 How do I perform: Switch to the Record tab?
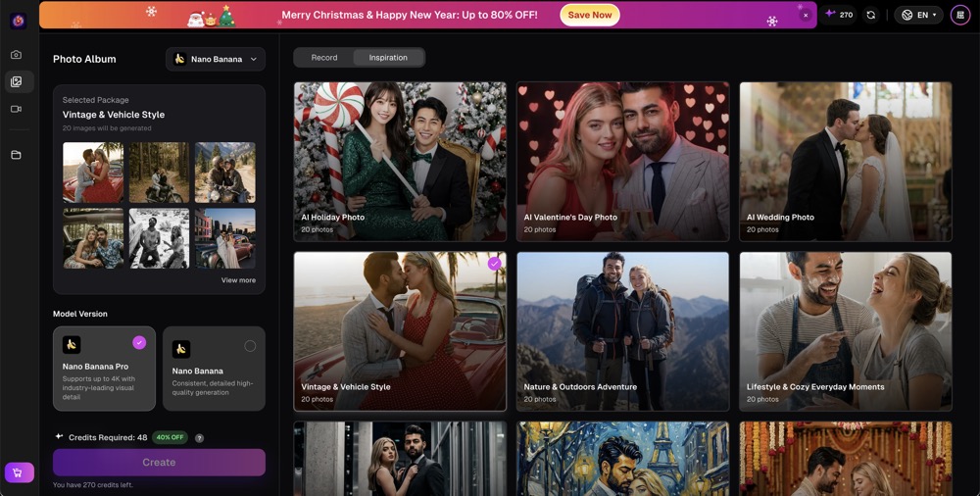[324, 58]
